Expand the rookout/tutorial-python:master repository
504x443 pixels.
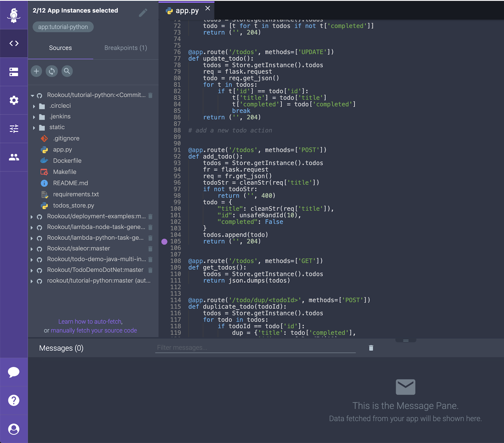tap(32, 281)
